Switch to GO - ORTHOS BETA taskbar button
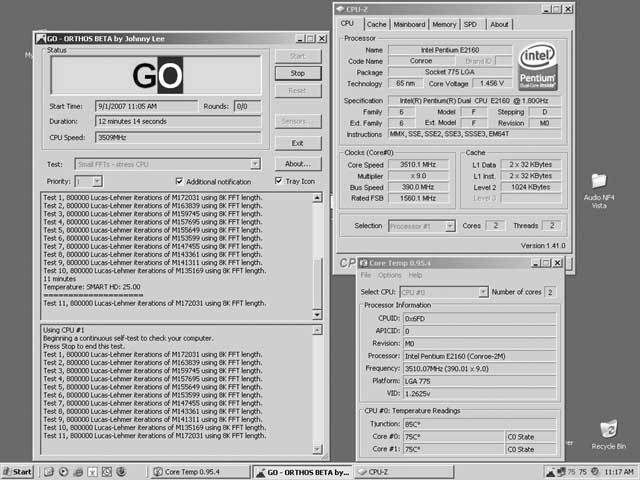This screenshot has width=640, height=480. pos(302,472)
